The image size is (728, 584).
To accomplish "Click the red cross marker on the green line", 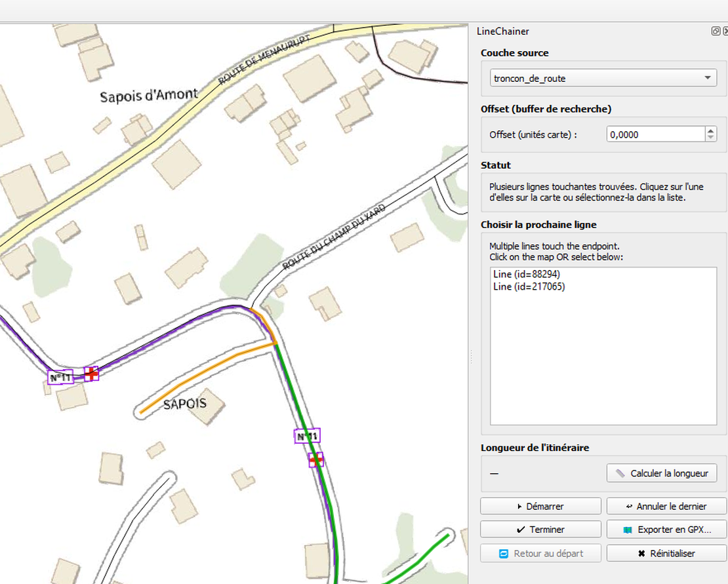I will 316,459.
